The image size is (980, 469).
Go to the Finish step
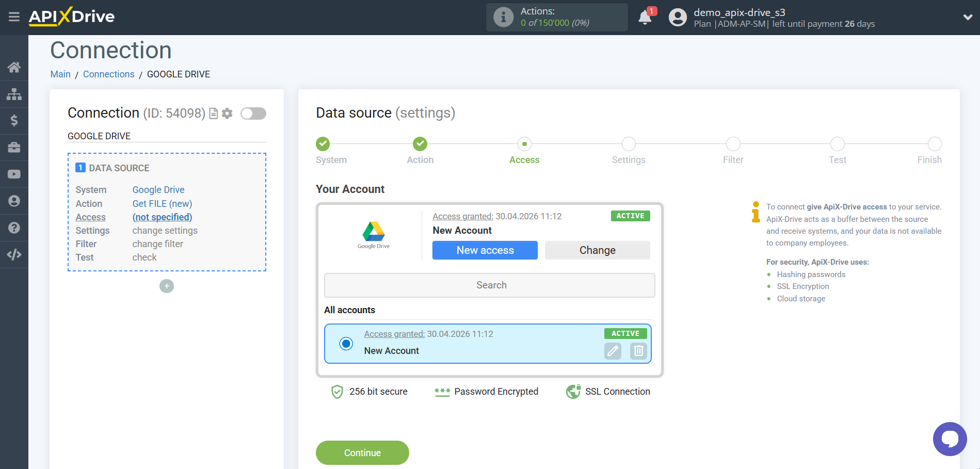click(935, 144)
